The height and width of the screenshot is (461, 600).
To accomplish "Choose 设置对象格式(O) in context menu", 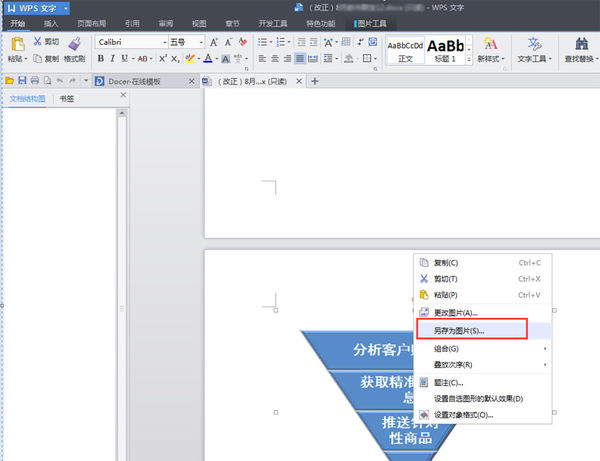I will (x=483, y=415).
